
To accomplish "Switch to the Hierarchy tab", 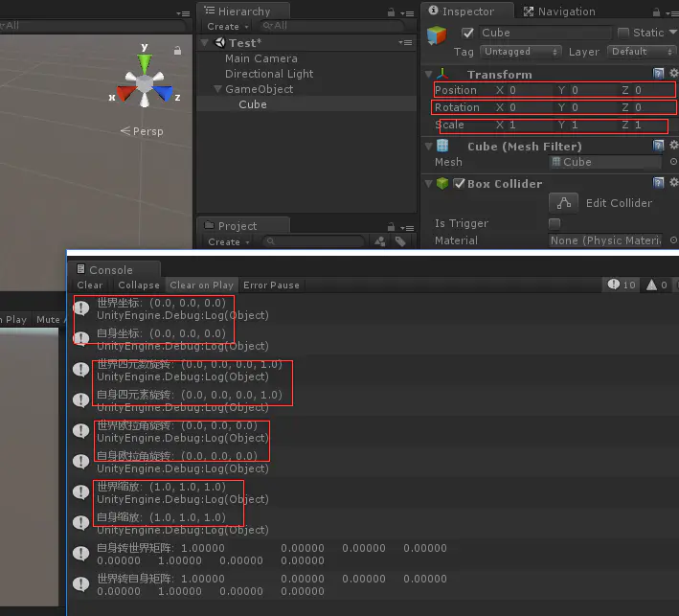I will tap(243, 11).
